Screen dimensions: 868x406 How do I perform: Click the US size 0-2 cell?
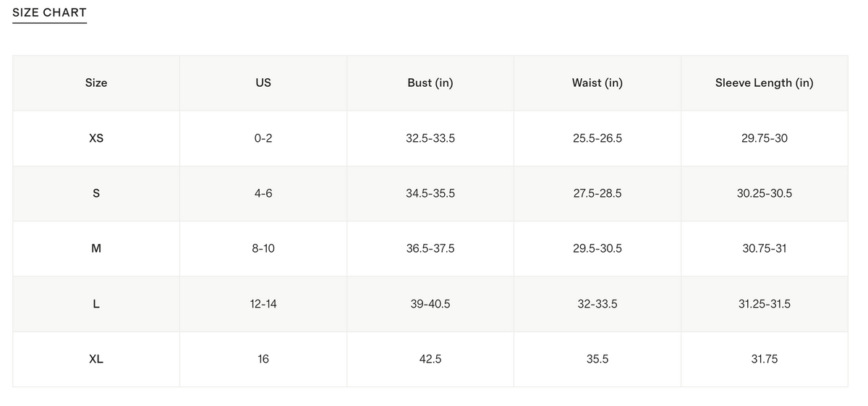(263, 138)
